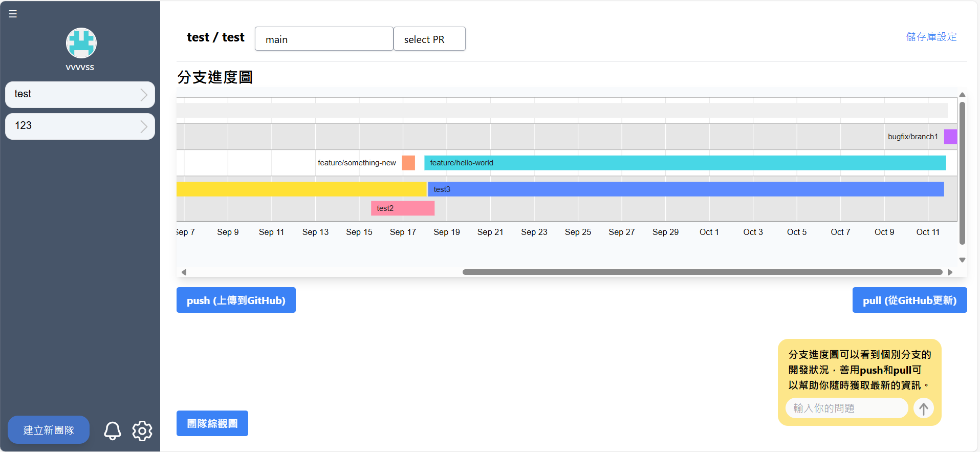Open the main branch selector
The image size is (980, 452).
pyautogui.click(x=323, y=39)
